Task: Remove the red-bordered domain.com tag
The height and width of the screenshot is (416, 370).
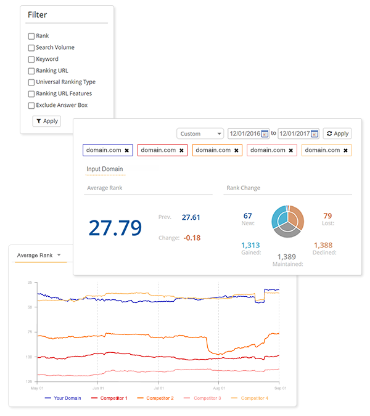Action: (181, 151)
